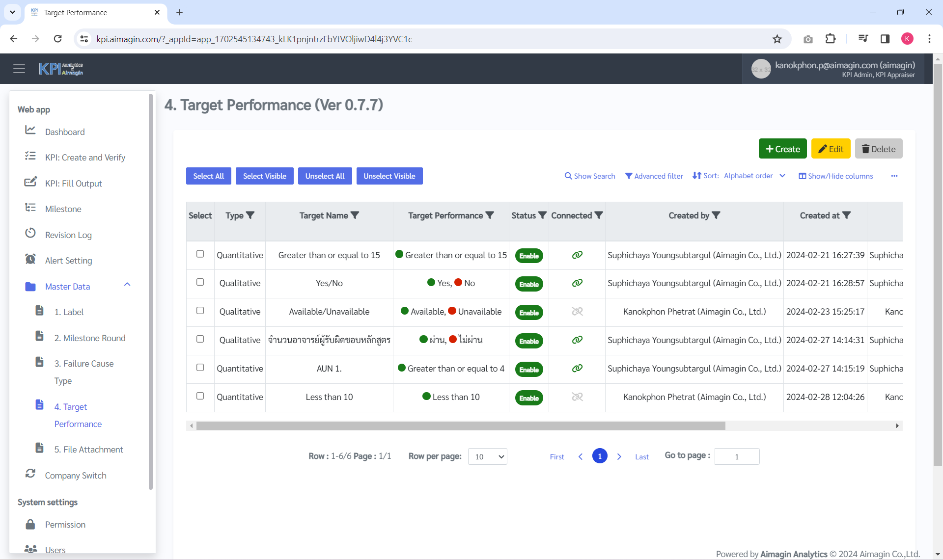Check the checkbox for the Yes/No row
The image size is (943, 560).
coord(200,282)
